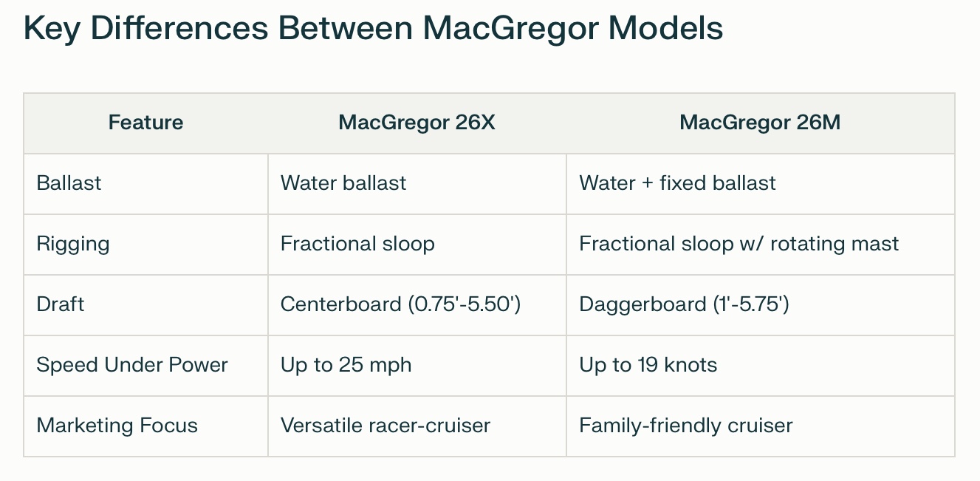Select the 'Draft' row label
Screen dimensions: 980x481
pyautogui.click(x=61, y=304)
